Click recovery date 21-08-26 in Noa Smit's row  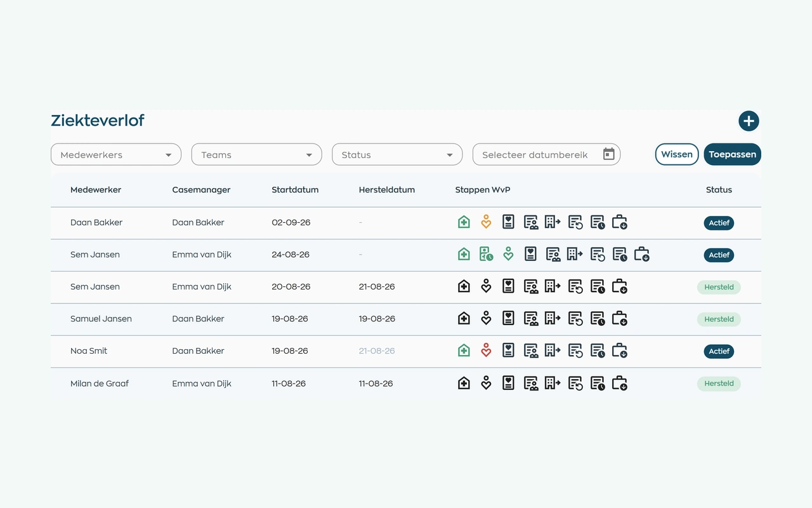377,351
